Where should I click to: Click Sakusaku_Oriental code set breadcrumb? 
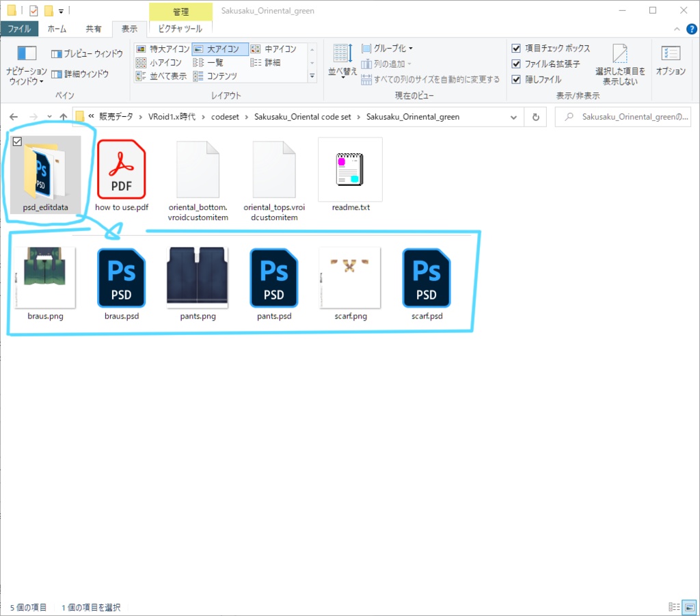[303, 117]
